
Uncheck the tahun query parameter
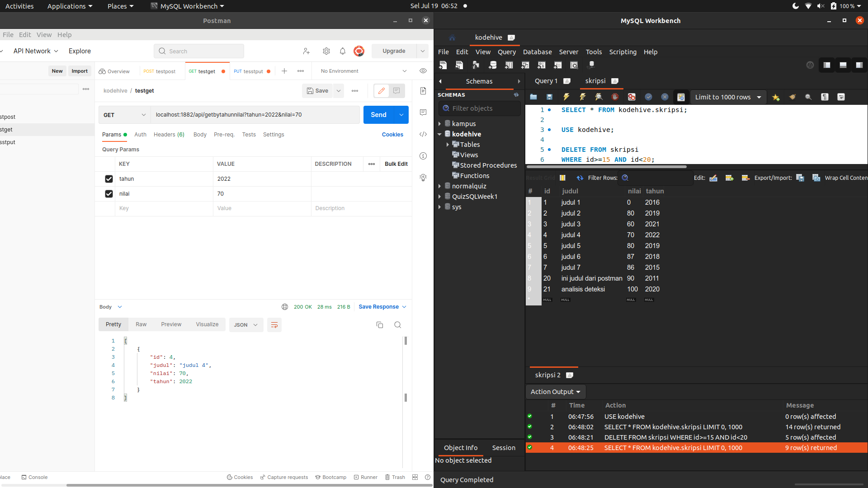108,179
